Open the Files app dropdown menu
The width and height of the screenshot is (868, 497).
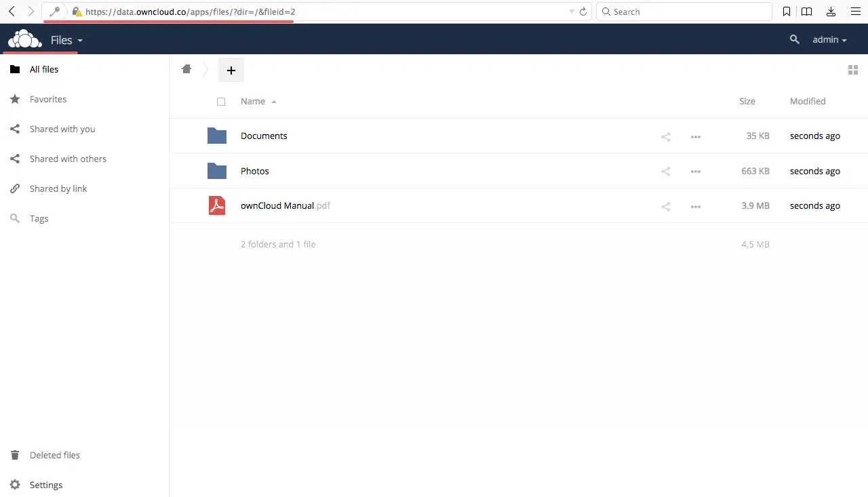pyautogui.click(x=66, y=40)
